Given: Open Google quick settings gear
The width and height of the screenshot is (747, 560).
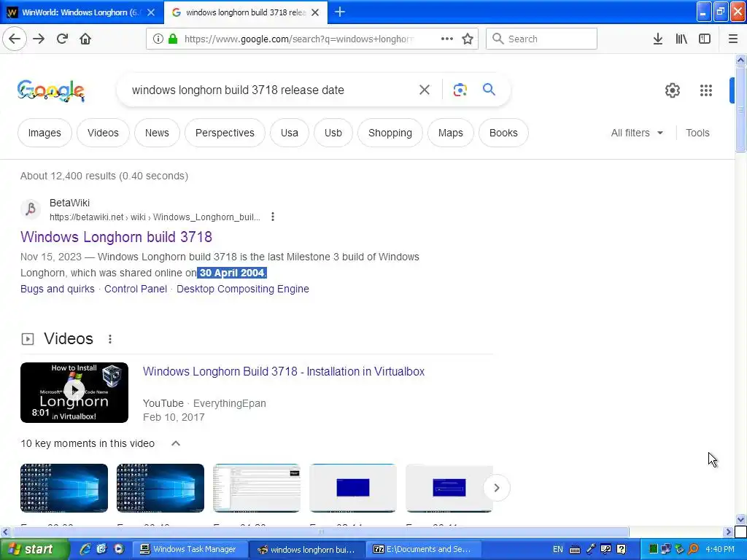Looking at the screenshot, I should coord(672,90).
